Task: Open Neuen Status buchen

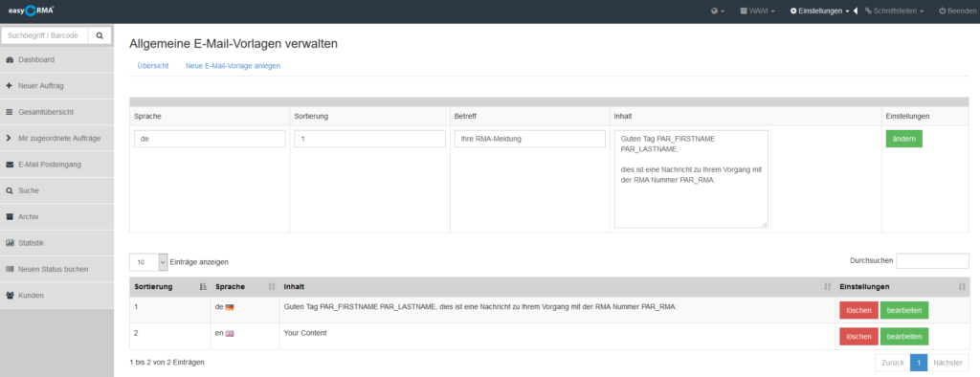Action: (56, 269)
